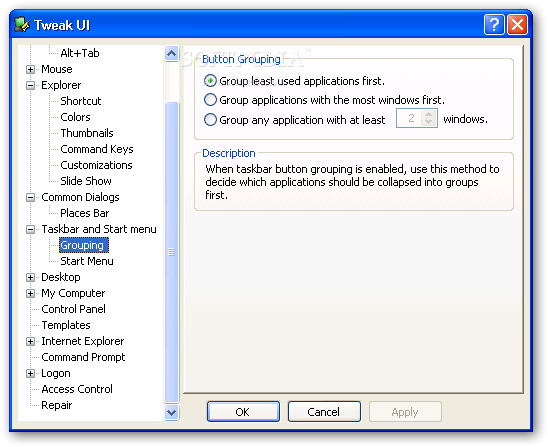
Task: Click the tree scrollbar thumb
Action: [171, 252]
